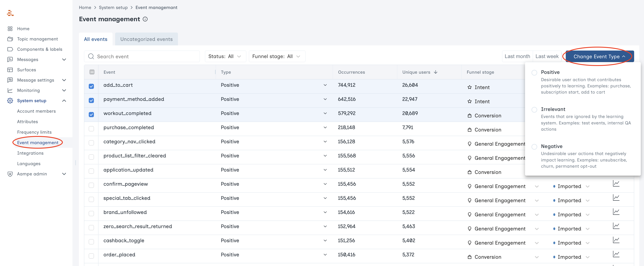Click the Topic management folder icon
This screenshot has width=644, height=266.
click(10, 39)
